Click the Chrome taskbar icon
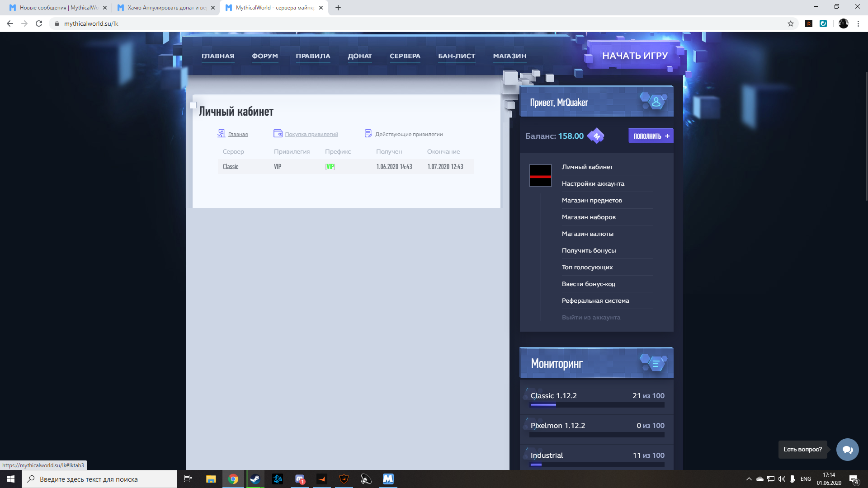This screenshot has width=868, height=488. (x=233, y=479)
